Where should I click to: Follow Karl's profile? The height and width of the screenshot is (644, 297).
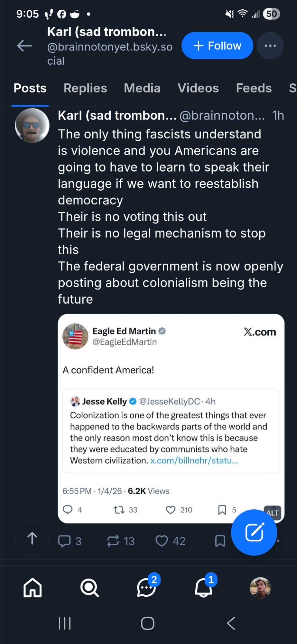[217, 46]
